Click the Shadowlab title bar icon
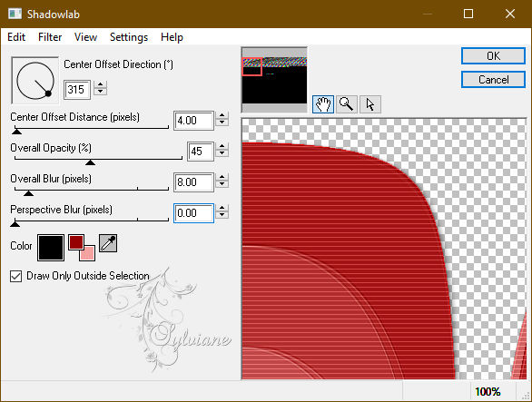Viewport: 532px width, 402px height. (x=15, y=14)
